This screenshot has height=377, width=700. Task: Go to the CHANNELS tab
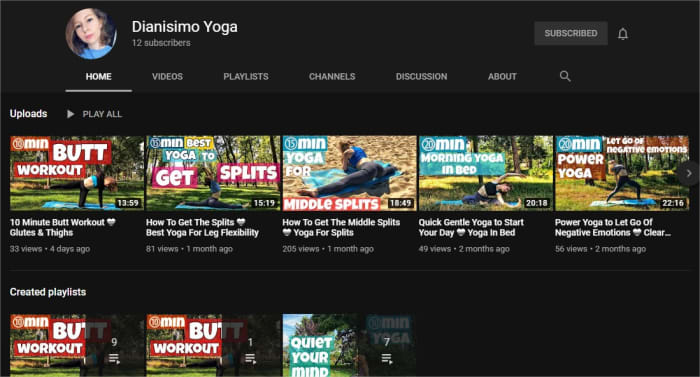click(332, 76)
